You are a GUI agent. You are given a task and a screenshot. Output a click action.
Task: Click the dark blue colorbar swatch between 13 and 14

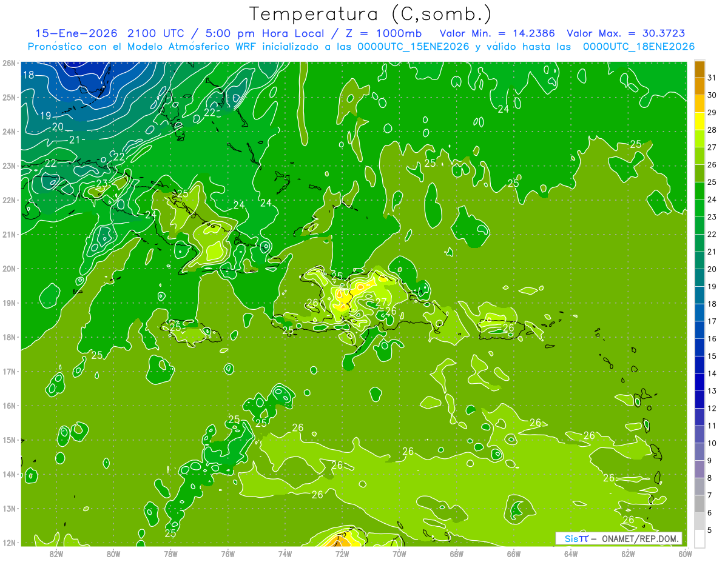click(699, 382)
